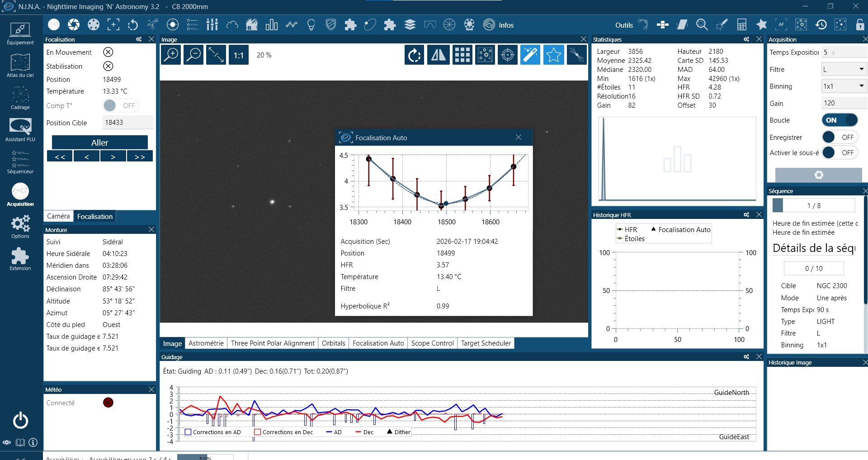Viewport: 868px width, 460px height.
Task: Switch to the Caméra tab
Action: [58, 216]
